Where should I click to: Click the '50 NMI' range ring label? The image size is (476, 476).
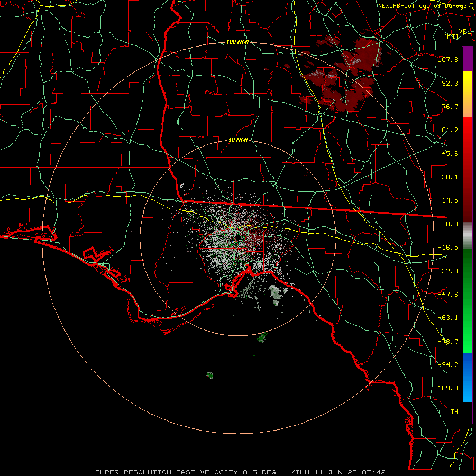pyautogui.click(x=238, y=140)
